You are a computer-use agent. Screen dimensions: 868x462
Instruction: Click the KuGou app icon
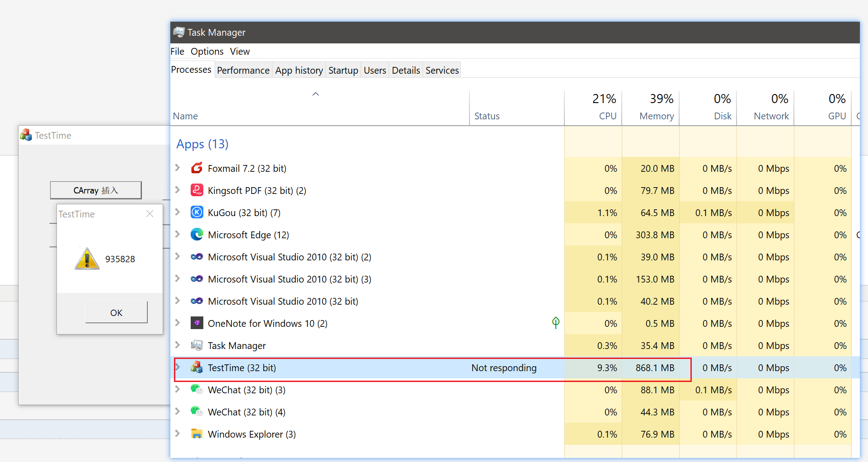click(x=197, y=212)
